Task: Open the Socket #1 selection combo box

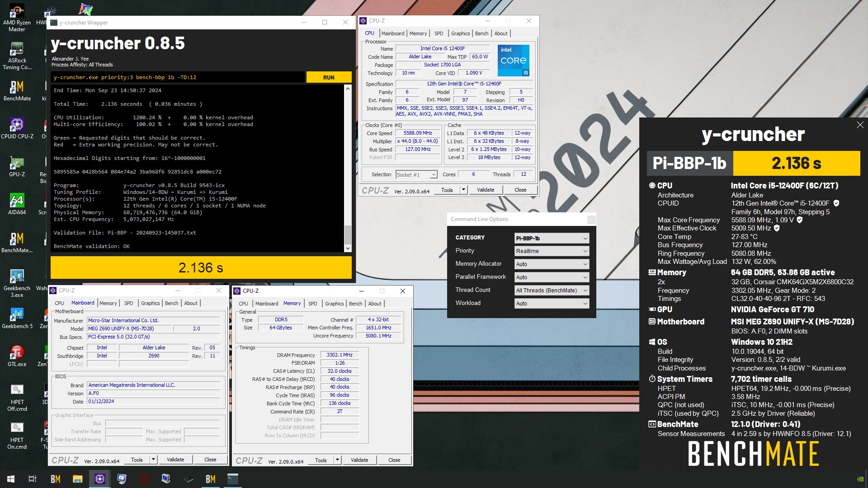Action: (x=416, y=175)
